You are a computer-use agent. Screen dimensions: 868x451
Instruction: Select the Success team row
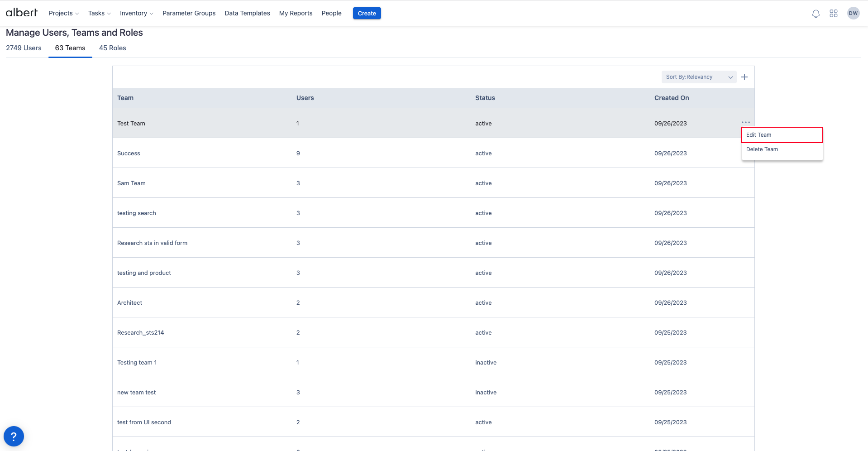coord(129,154)
